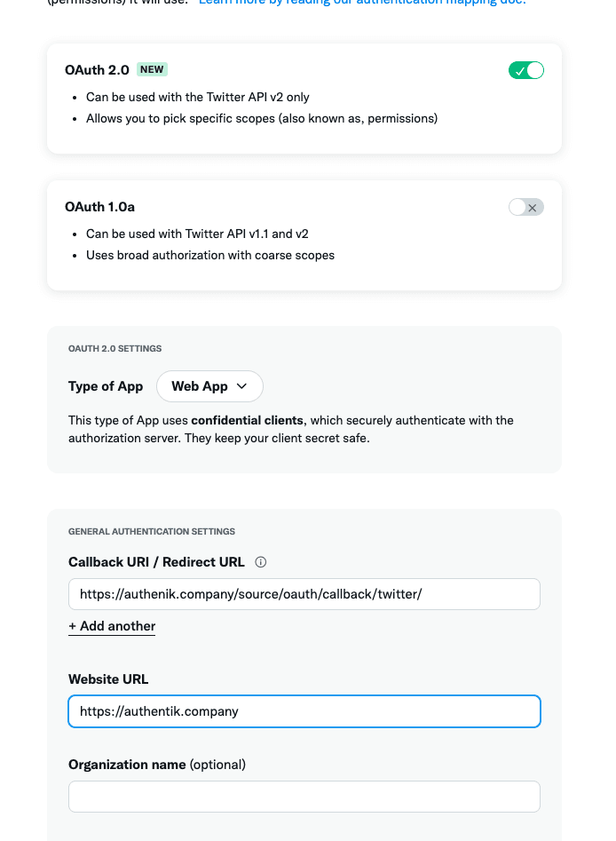Click the green NEW badge
The image size is (616, 841).
click(153, 69)
